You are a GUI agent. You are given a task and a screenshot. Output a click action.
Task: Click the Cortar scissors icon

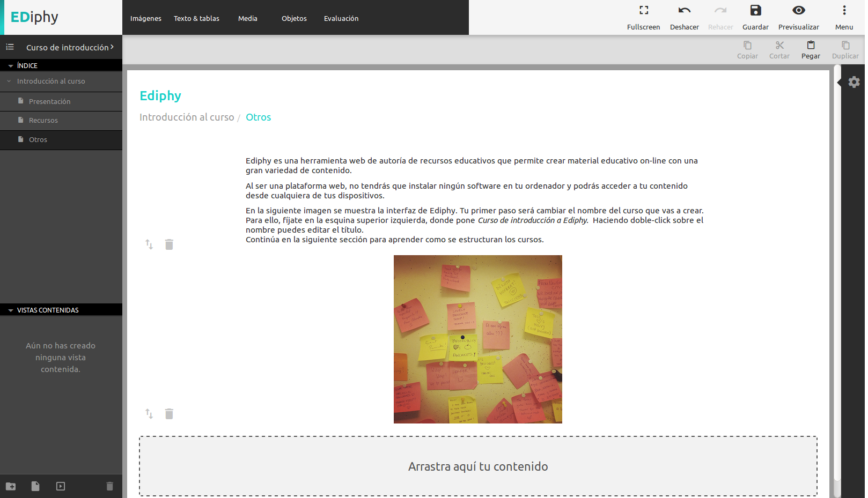[779, 46]
